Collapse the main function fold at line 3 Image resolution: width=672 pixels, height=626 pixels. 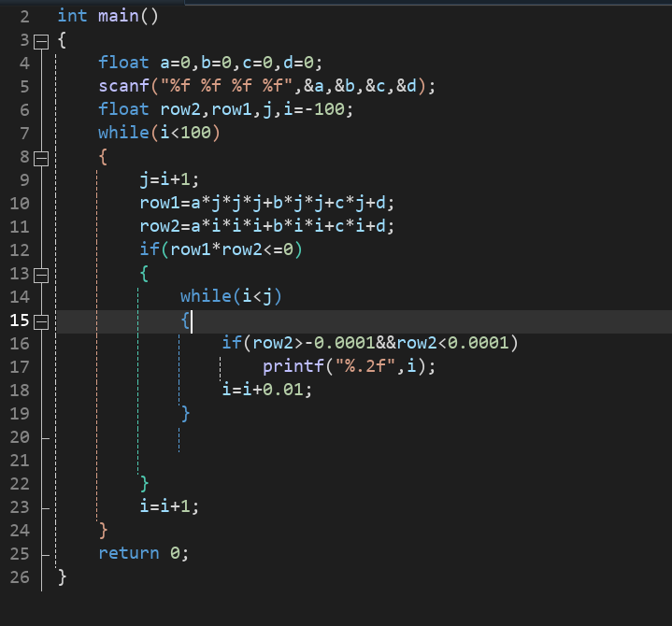coord(41,41)
